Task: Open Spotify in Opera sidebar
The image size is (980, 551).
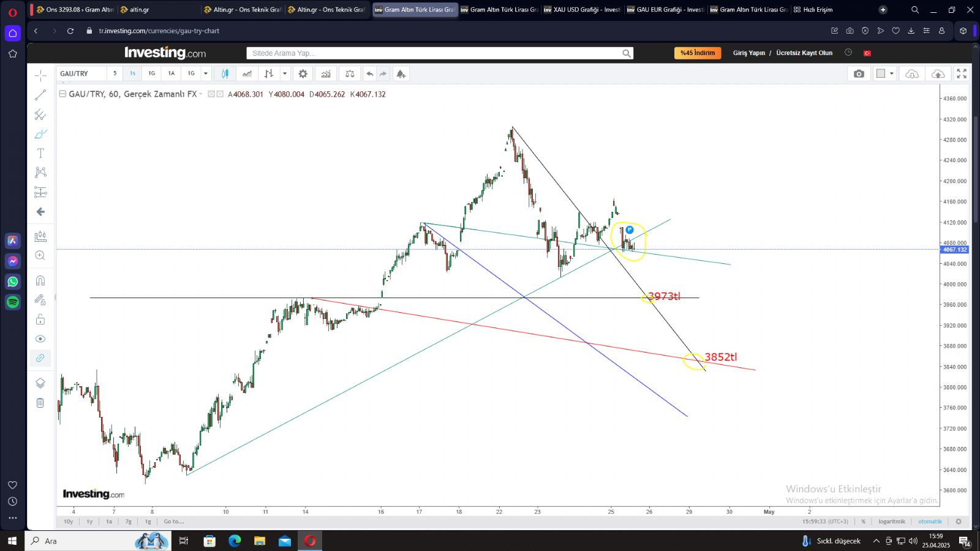Action: (13, 302)
